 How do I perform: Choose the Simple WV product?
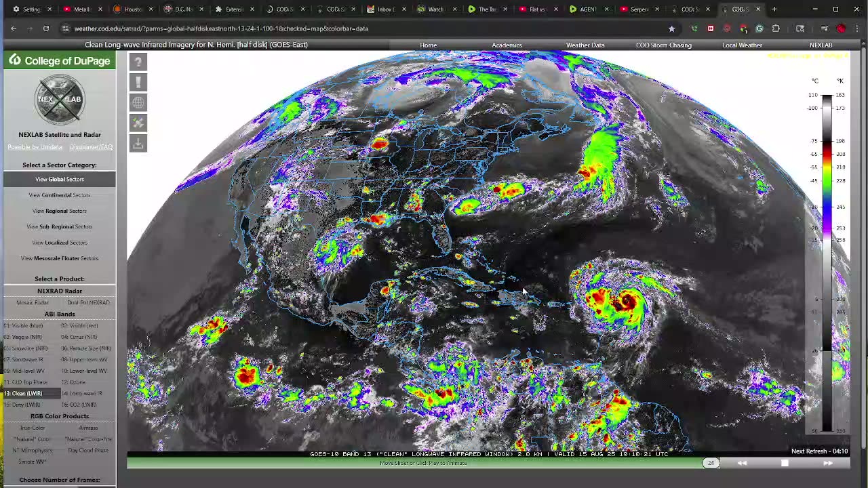pos(32,462)
